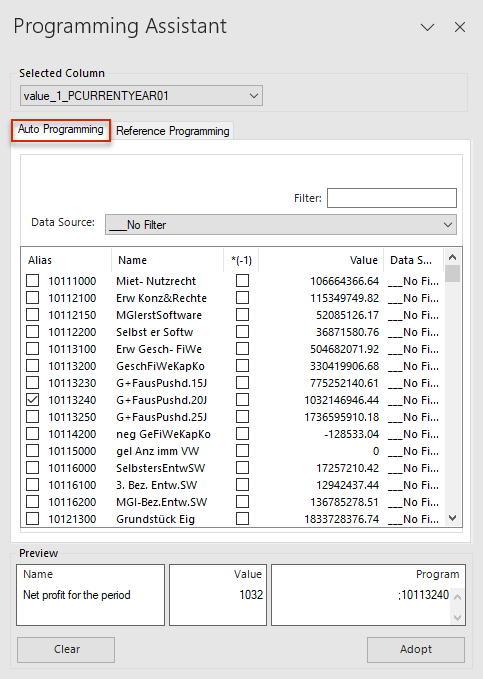483x679 pixels.
Task: Click the Clear button
Action: coord(66,649)
